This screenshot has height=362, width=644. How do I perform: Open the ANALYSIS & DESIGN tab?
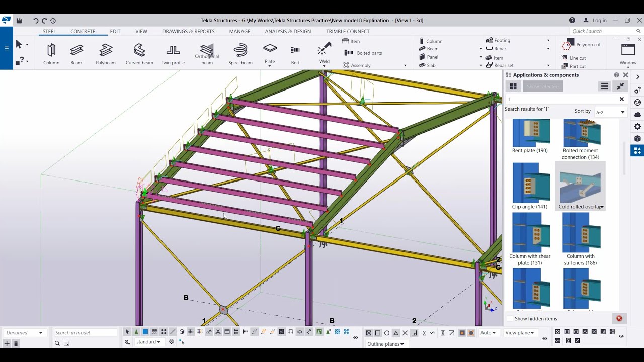click(288, 31)
